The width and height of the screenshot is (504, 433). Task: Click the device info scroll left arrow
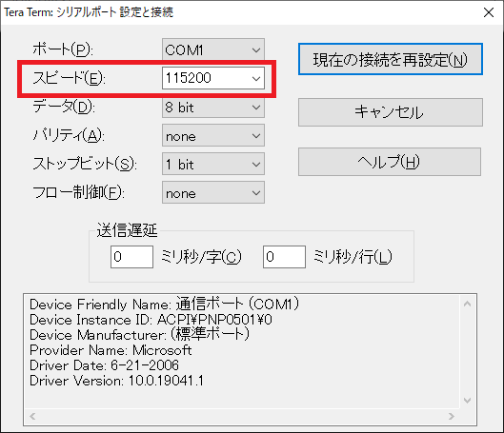pos(32,416)
